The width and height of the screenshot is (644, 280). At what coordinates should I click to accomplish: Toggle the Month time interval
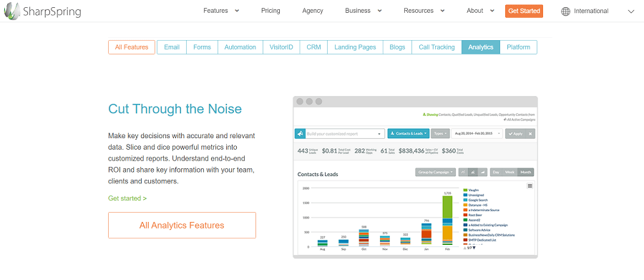pyautogui.click(x=526, y=173)
